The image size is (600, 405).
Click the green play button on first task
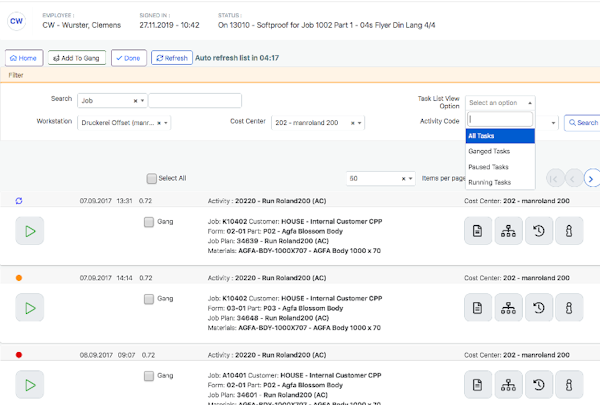tap(30, 231)
